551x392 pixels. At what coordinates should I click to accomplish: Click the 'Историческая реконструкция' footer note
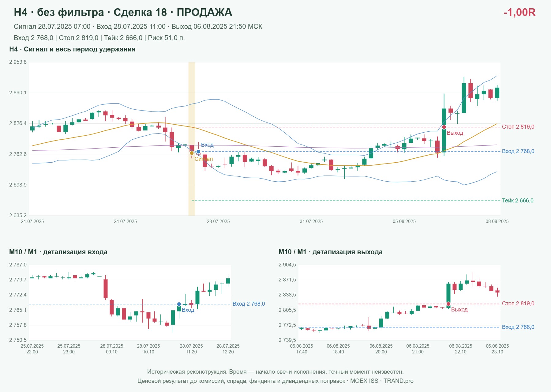275,372
